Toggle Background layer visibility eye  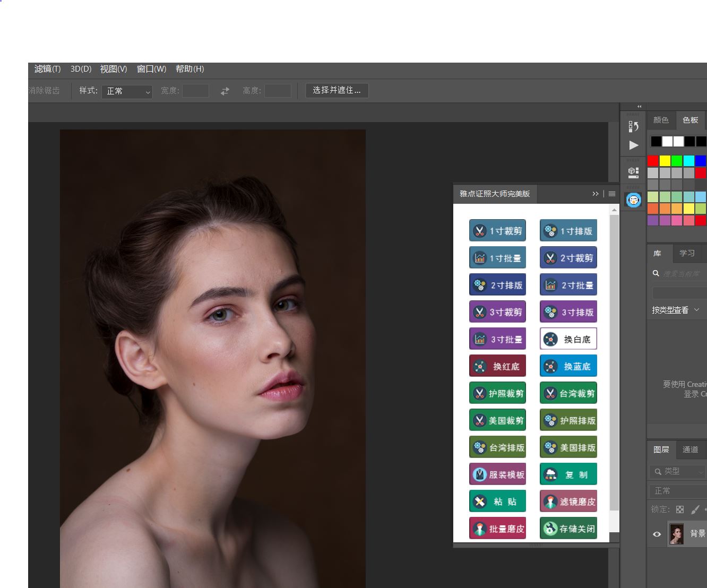(x=657, y=534)
